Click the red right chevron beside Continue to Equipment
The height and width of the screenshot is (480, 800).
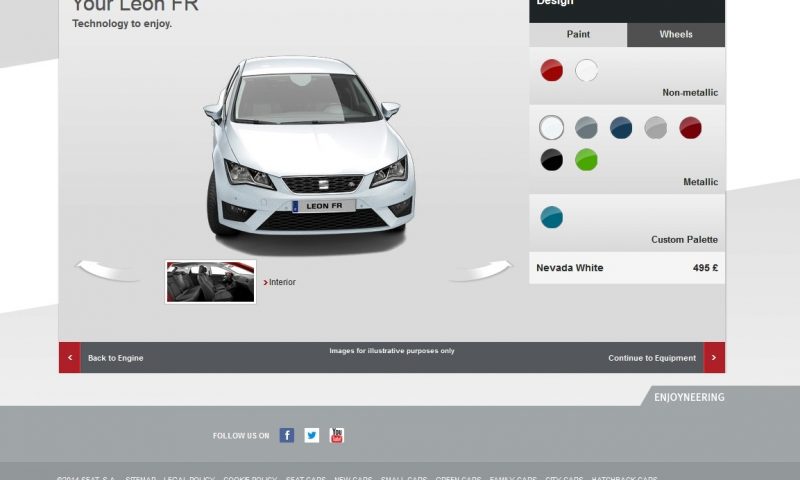(714, 358)
